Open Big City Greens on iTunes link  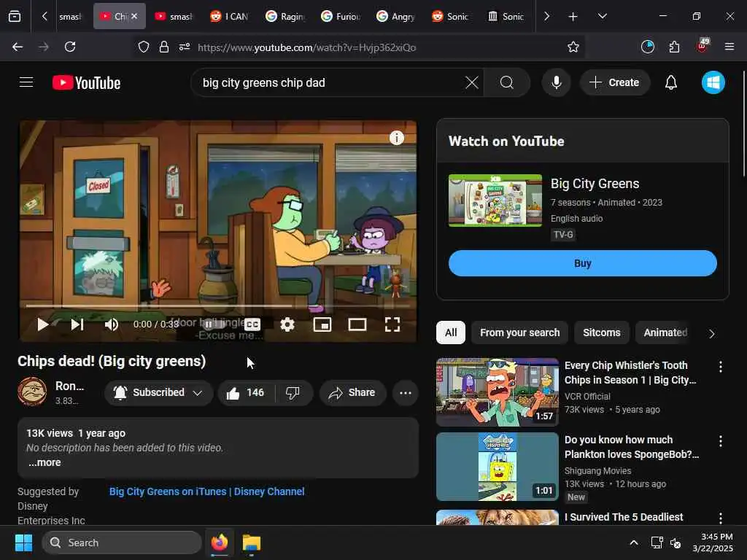tap(206, 491)
